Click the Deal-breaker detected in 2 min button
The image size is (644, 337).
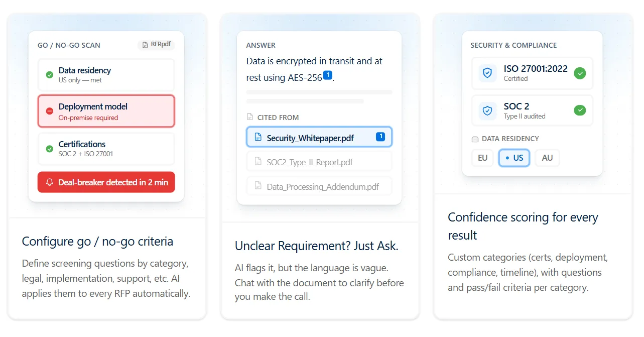tap(106, 182)
